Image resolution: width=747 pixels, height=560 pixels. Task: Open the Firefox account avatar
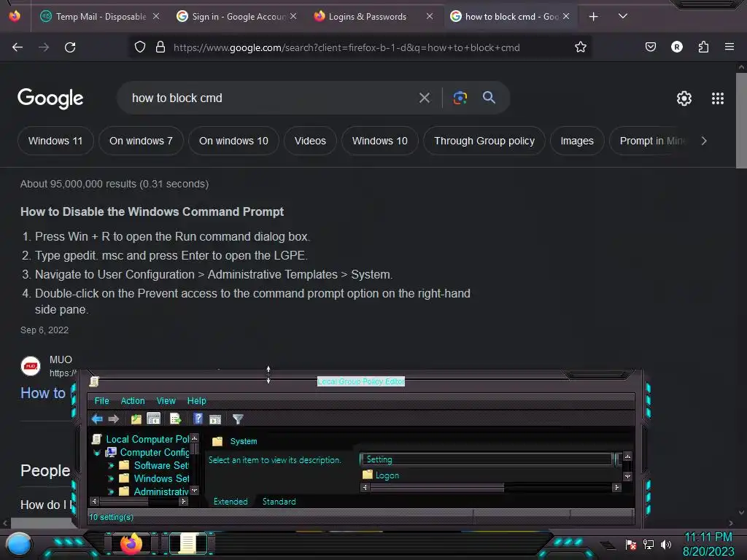tap(676, 47)
